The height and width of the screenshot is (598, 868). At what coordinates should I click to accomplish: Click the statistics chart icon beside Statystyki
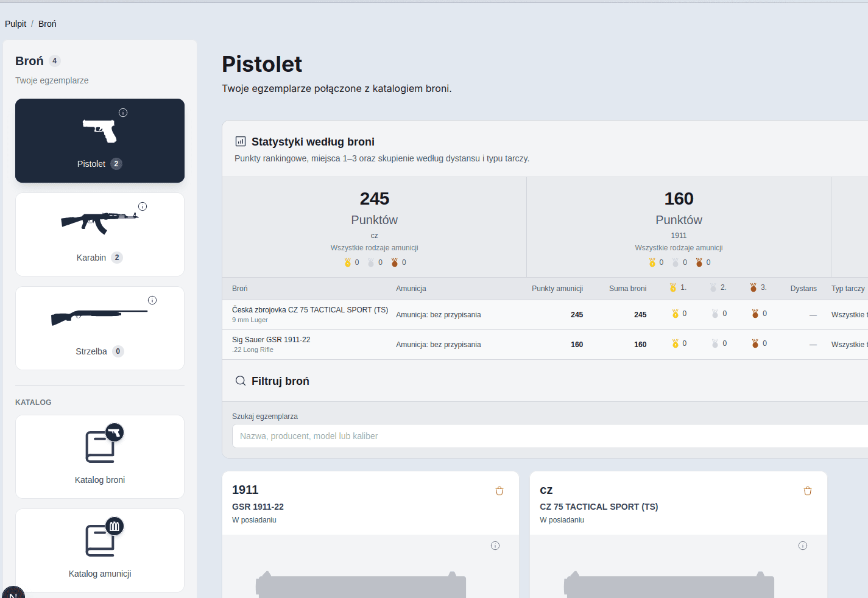point(241,142)
